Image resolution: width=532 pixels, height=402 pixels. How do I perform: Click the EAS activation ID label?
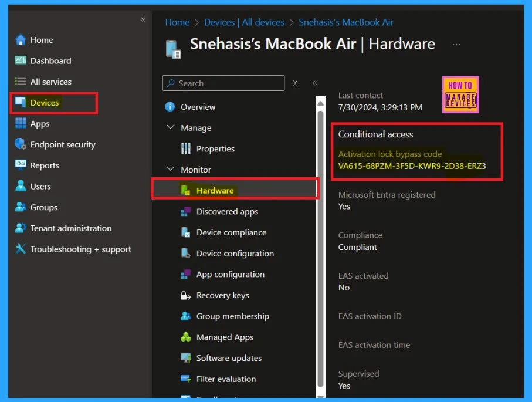coord(370,316)
